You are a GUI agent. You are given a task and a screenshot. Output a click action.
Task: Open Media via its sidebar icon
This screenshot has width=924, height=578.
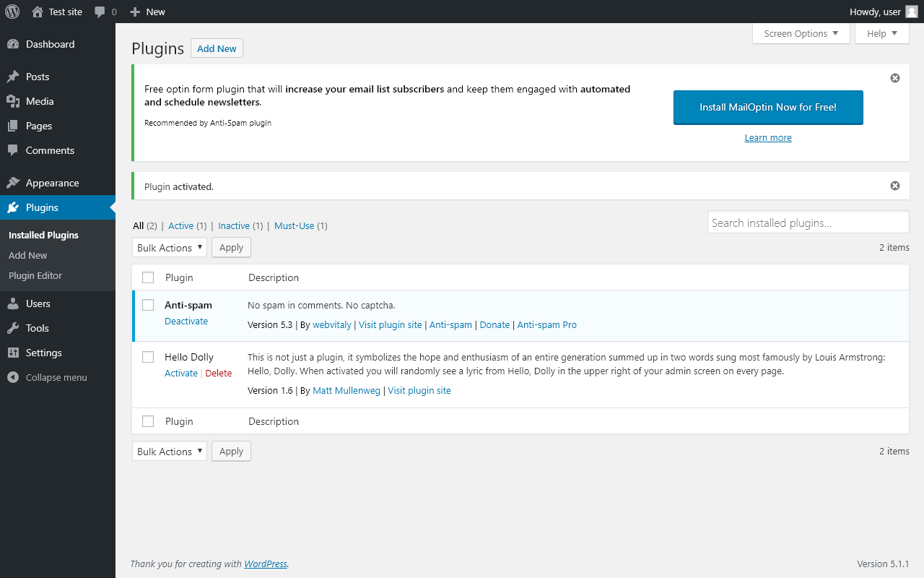(x=13, y=101)
